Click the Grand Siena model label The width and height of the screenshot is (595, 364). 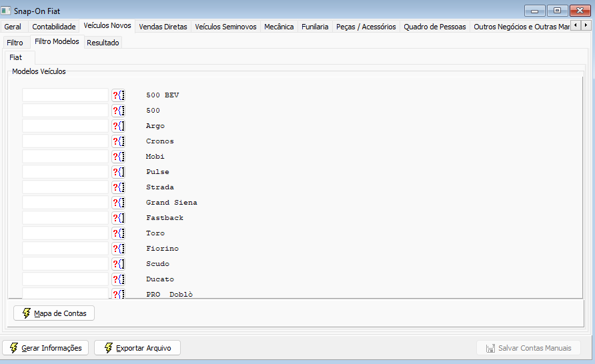click(x=171, y=203)
